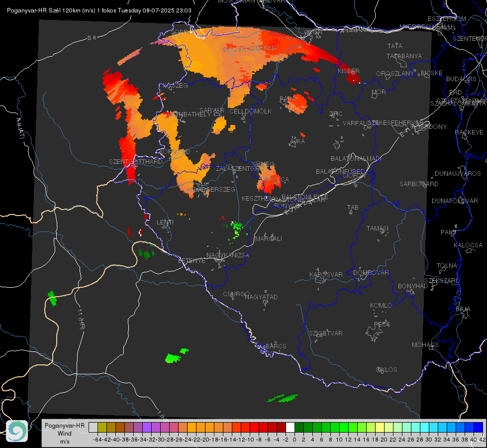487x448 pixels.
Task: Click the 'LETENYE' city label
Action: (192, 260)
